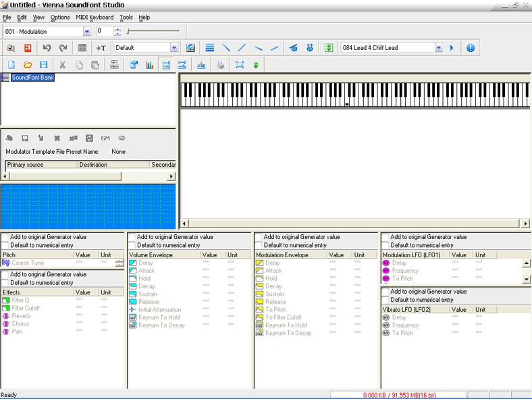Click the blue info icon
Image resolution: width=532 pixels, height=399 pixels.
(x=471, y=48)
